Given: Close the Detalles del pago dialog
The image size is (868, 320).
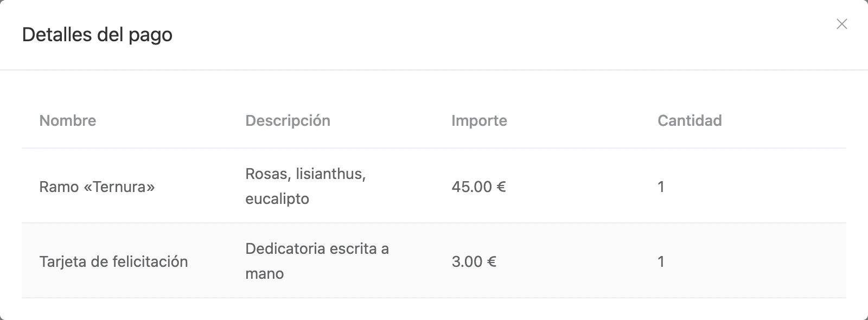Looking at the screenshot, I should point(841,24).
